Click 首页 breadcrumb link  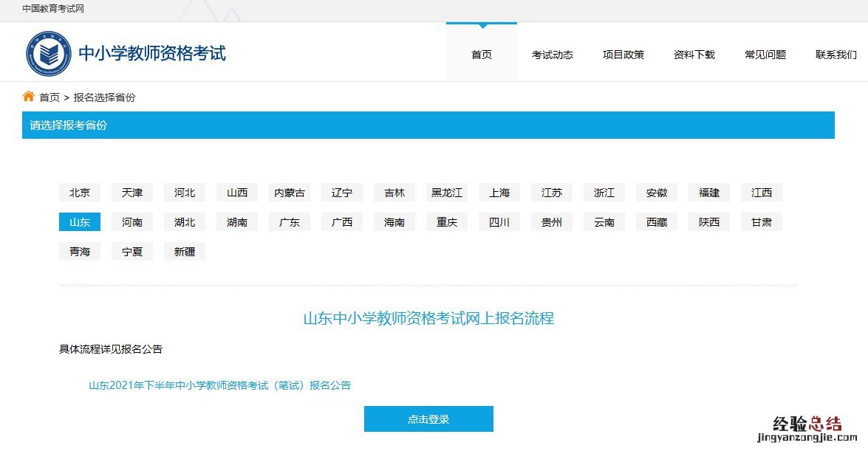pyautogui.click(x=49, y=97)
